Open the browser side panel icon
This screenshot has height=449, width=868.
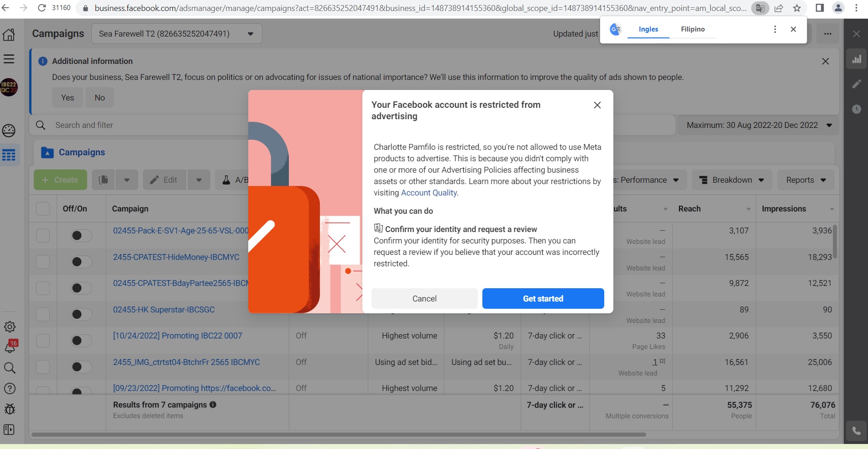820,8
